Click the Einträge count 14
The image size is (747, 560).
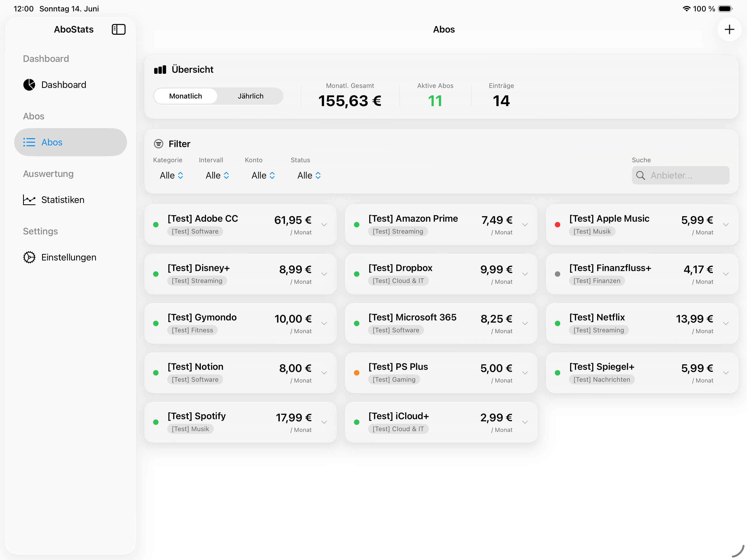pyautogui.click(x=501, y=101)
